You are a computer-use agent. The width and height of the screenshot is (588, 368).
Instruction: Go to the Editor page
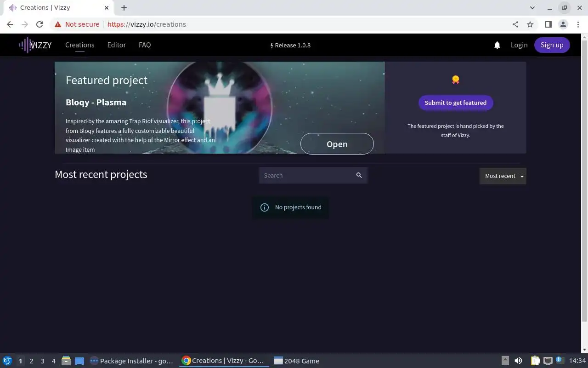click(x=116, y=45)
